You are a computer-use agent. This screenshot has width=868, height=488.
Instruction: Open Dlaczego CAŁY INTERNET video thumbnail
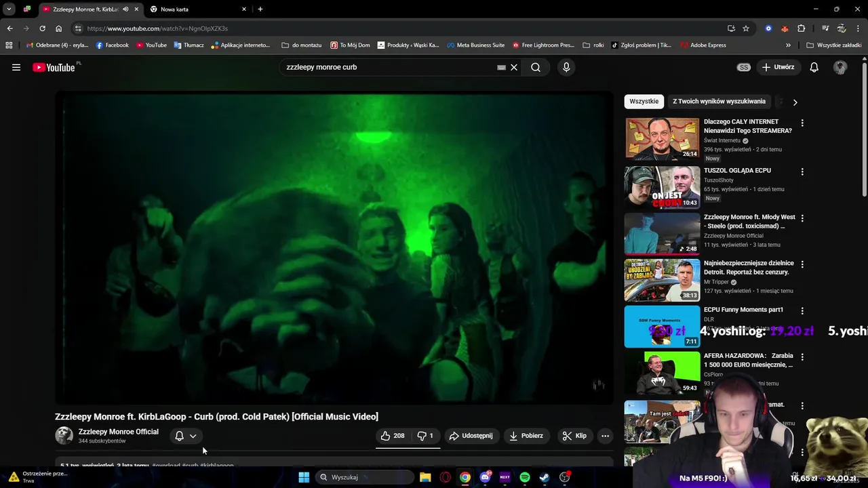[x=662, y=139]
